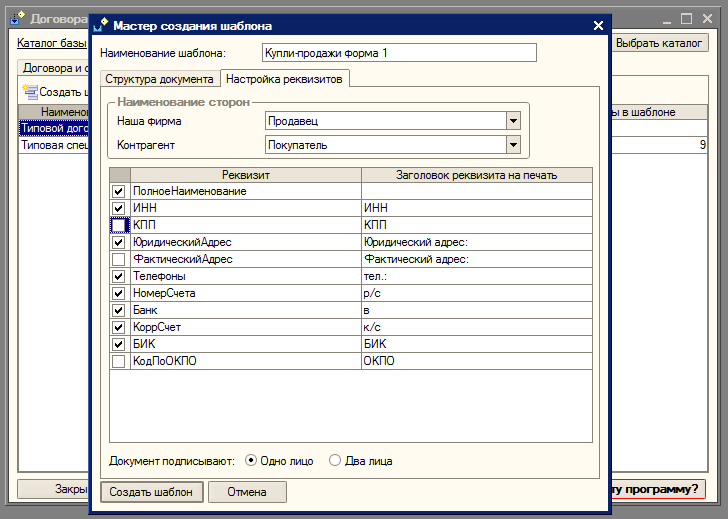Expand the Контрагент dropdown list
The image size is (728, 519).
(513, 145)
